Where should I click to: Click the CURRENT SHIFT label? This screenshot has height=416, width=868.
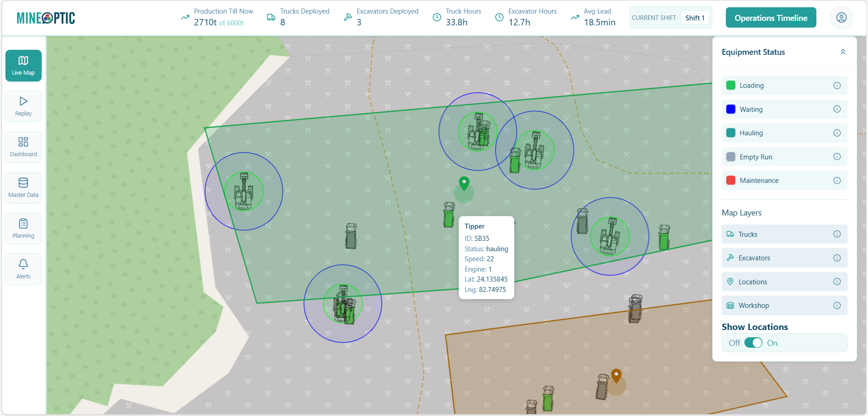coord(654,17)
